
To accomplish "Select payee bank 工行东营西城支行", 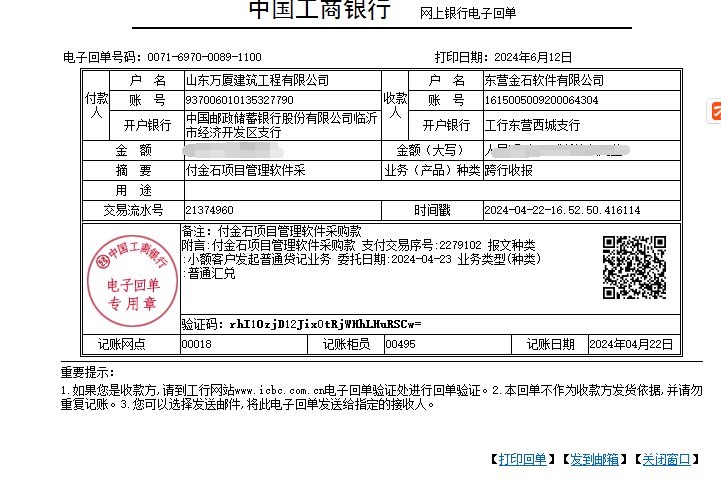I will coord(532,125).
